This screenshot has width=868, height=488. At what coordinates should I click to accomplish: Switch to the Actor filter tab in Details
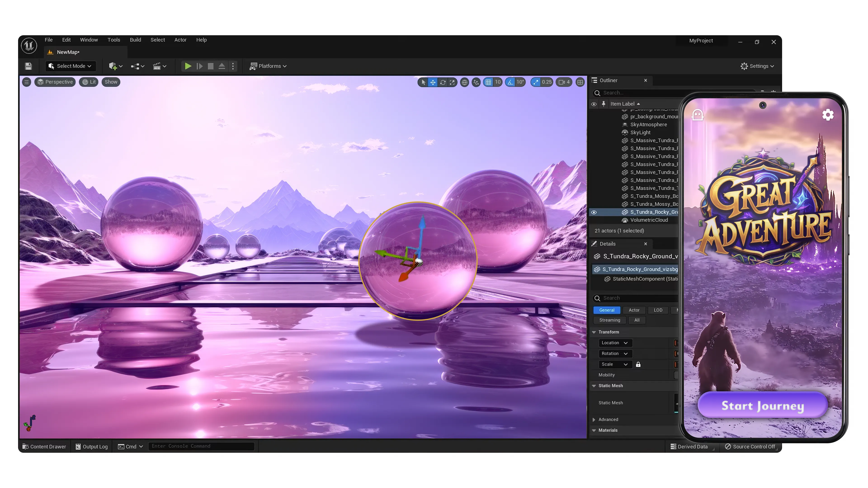[x=634, y=310]
